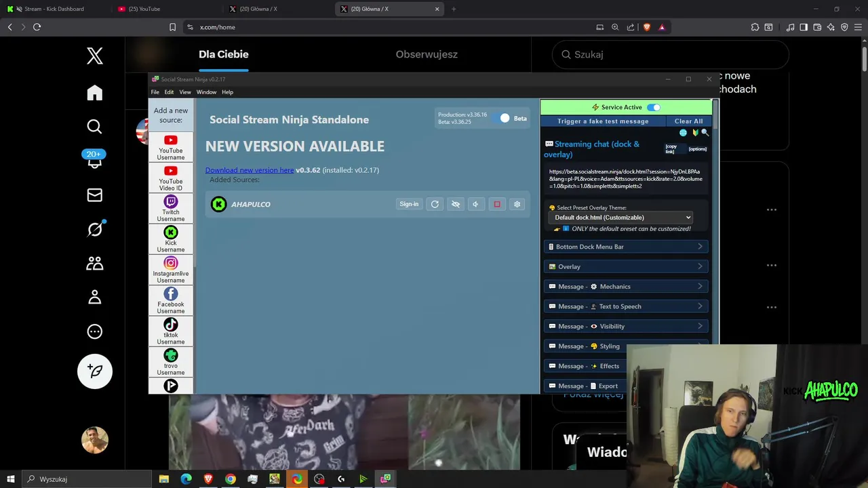The image size is (868, 488).
Task: Open the View menu in Social Stream Ninja
Action: 185,92
